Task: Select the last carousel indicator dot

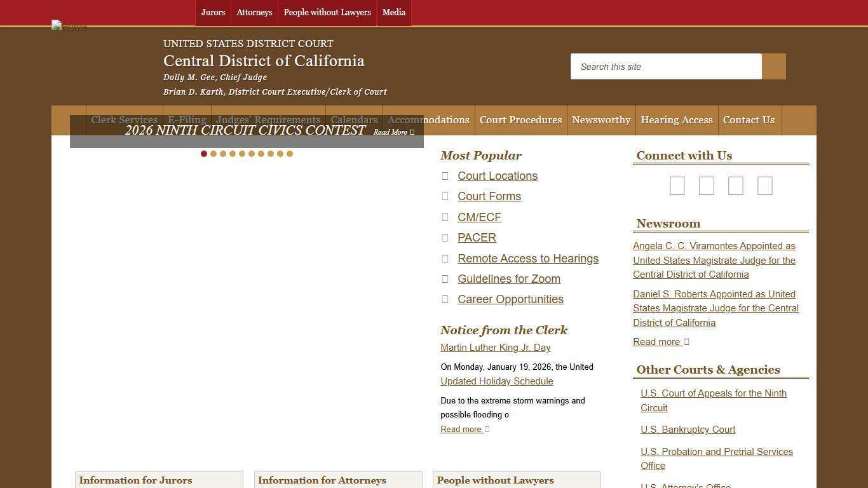Action: tap(290, 153)
